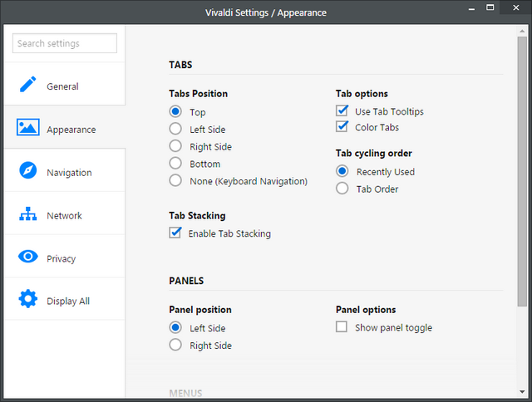Click the Network hierarchy icon
This screenshot has width=532, height=402.
tap(27, 214)
